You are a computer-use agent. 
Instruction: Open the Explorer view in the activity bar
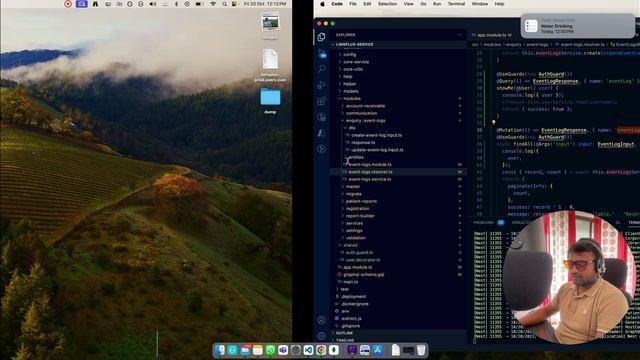pos(322,37)
